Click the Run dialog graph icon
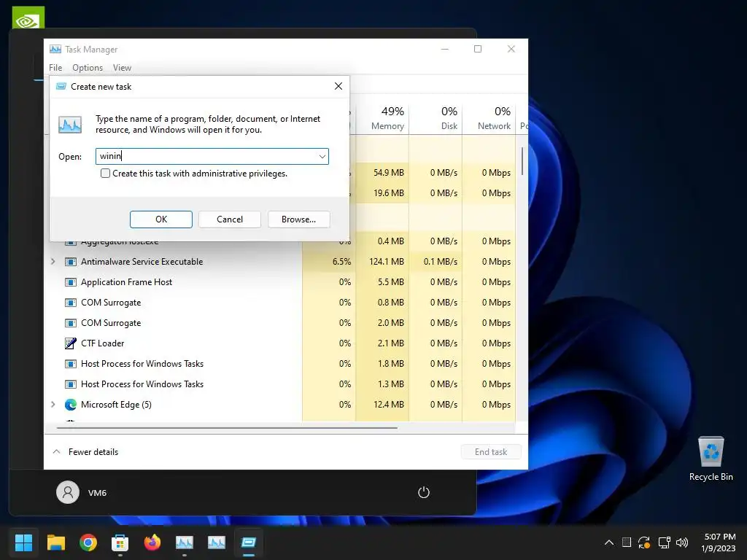Screen dimensions: 747x560 (70, 124)
